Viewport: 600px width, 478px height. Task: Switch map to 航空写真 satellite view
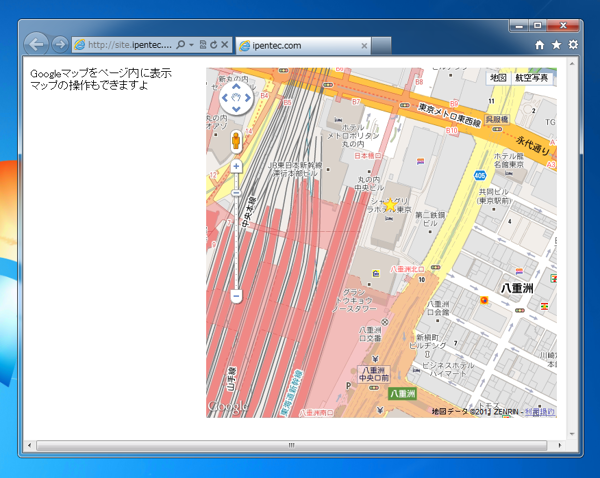point(532,78)
